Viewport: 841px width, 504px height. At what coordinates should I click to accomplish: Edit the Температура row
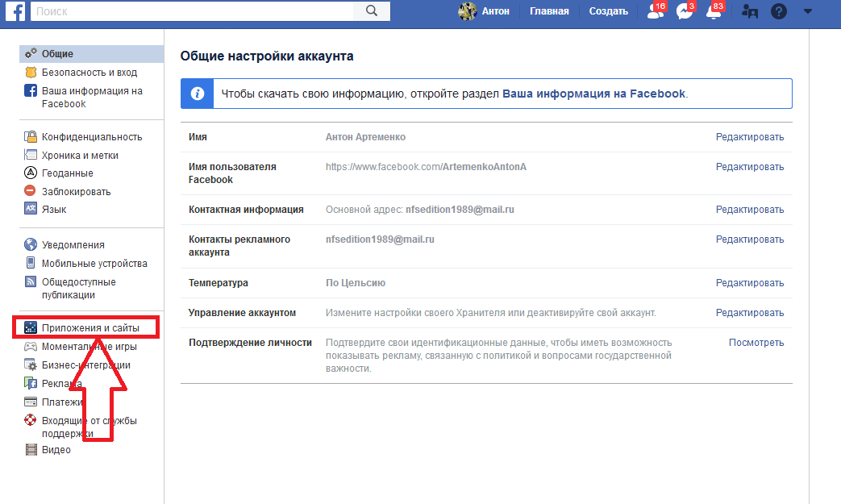[x=749, y=282]
